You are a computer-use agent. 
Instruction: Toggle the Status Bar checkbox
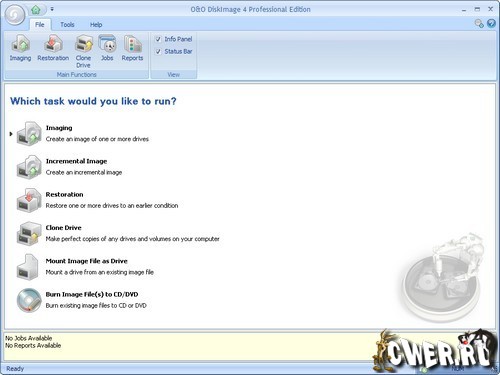click(x=158, y=52)
